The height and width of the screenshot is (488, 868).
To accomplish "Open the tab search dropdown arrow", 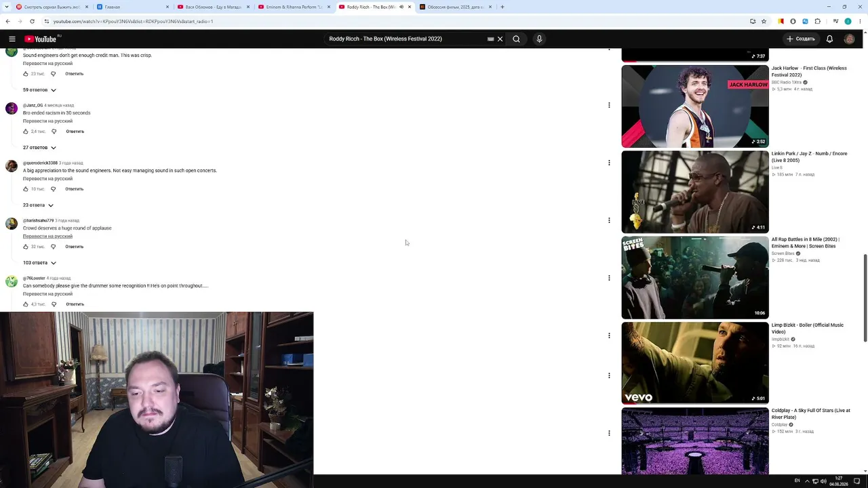I will pos(8,7).
